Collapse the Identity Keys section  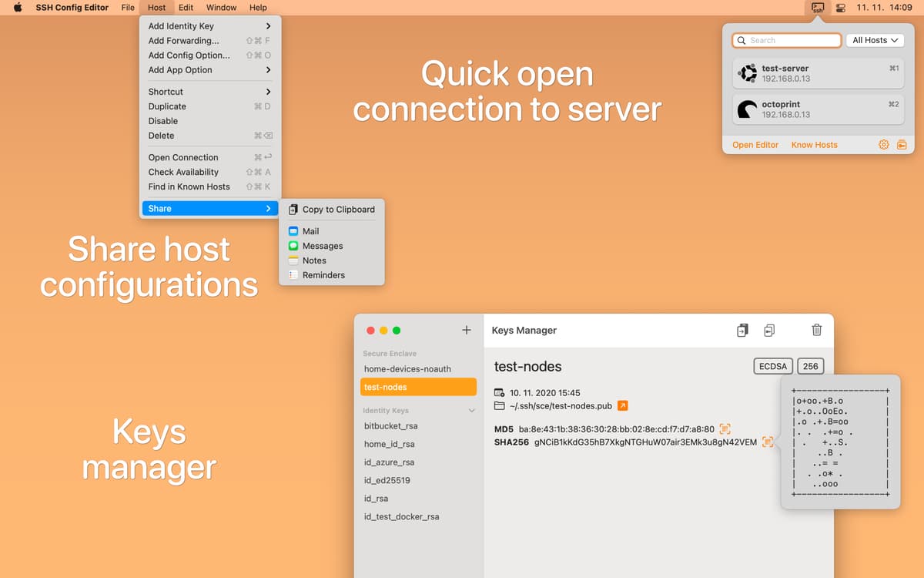(471, 411)
